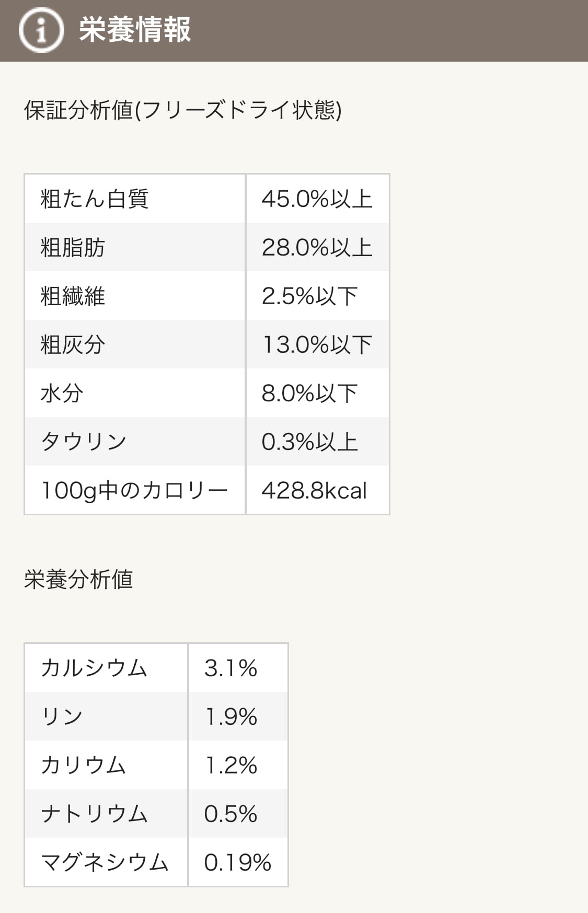
Task: Click the カリウム row label
Action: pos(84,766)
